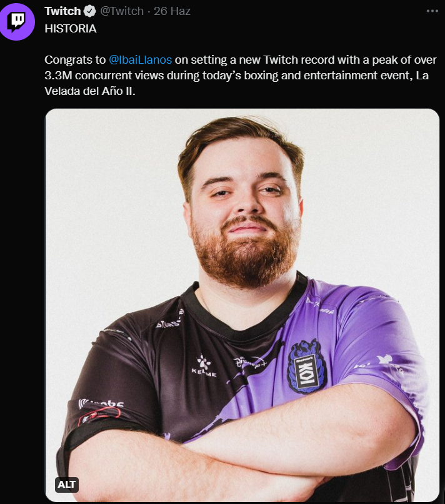
Task: Click the HISTORIA heading text
Action: [71, 29]
